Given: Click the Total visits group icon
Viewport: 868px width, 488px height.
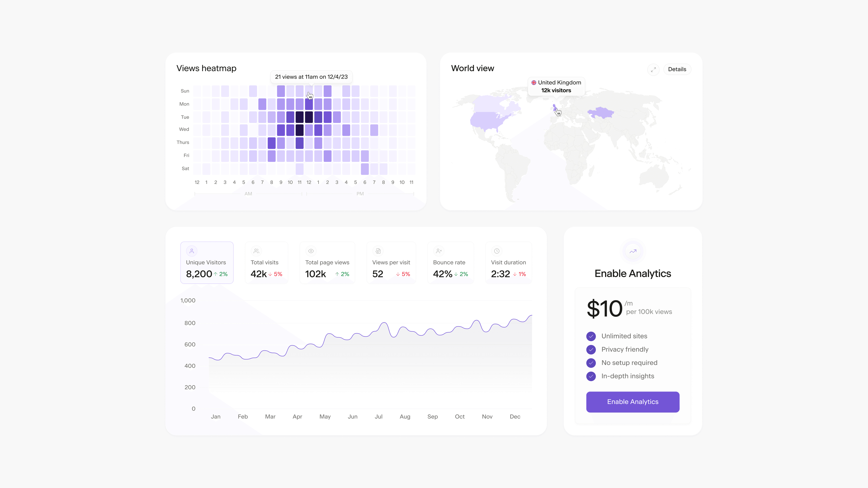Looking at the screenshot, I should 256,251.
